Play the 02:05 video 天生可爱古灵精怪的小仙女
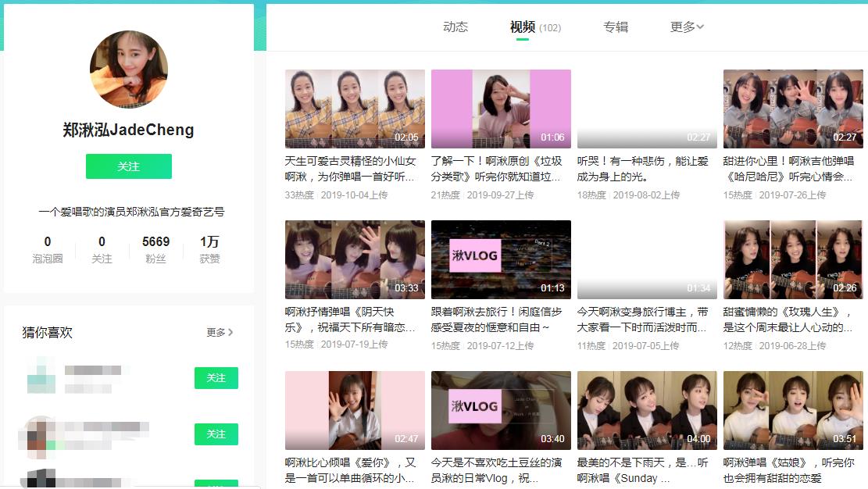Screen dimensions: 868x489 tap(355, 109)
